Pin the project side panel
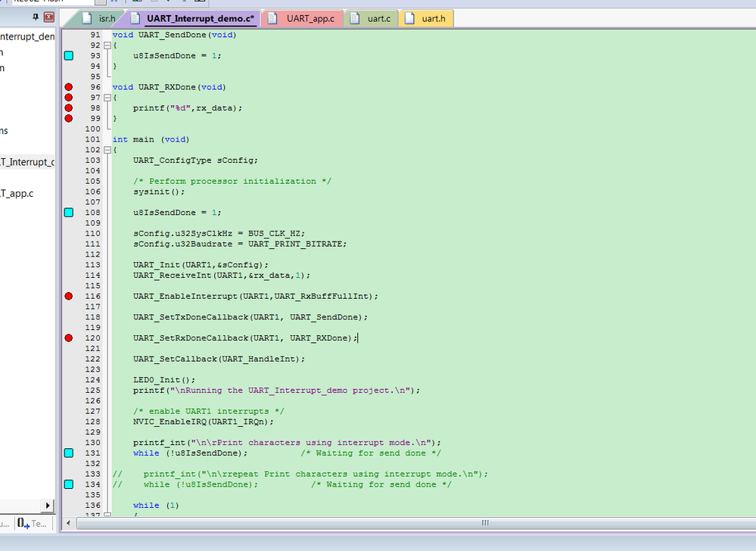Viewport: 756px width, 551px height. coord(36,17)
